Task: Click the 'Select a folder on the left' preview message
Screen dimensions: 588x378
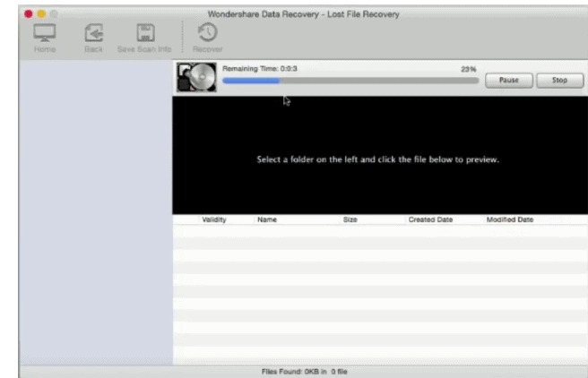Action: click(377, 159)
